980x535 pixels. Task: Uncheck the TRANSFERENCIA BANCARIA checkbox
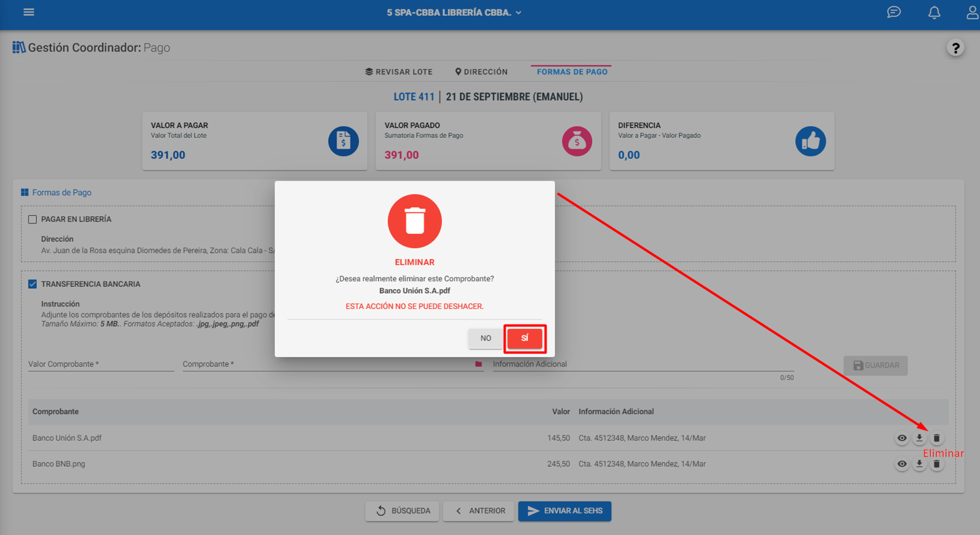(33, 284)
